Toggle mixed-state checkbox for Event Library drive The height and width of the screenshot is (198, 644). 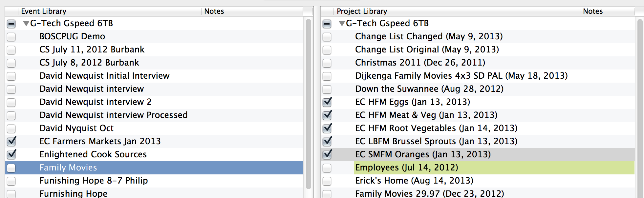(11, 24)
